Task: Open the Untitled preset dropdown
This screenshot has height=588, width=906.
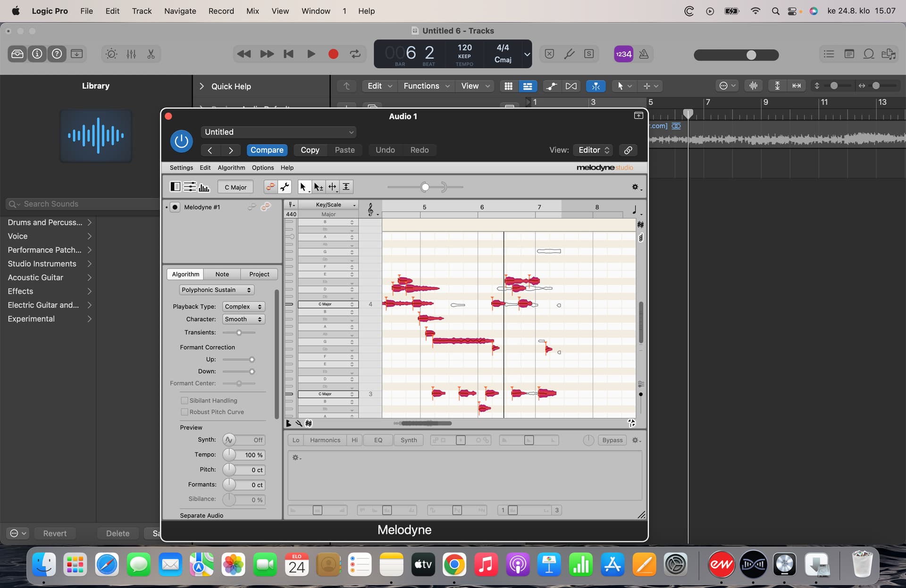Action: click(x=278, y=132)
